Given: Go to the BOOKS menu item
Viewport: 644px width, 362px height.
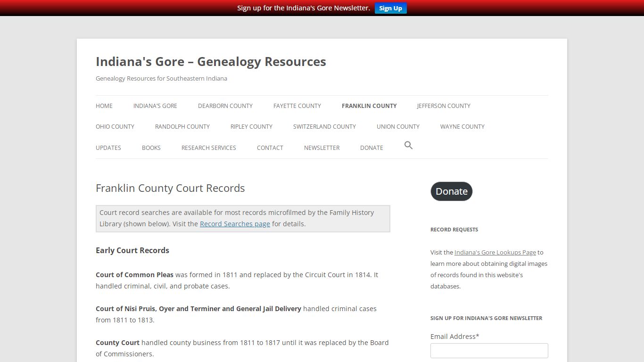Looking at the screenshot, I should pos(151,148).
